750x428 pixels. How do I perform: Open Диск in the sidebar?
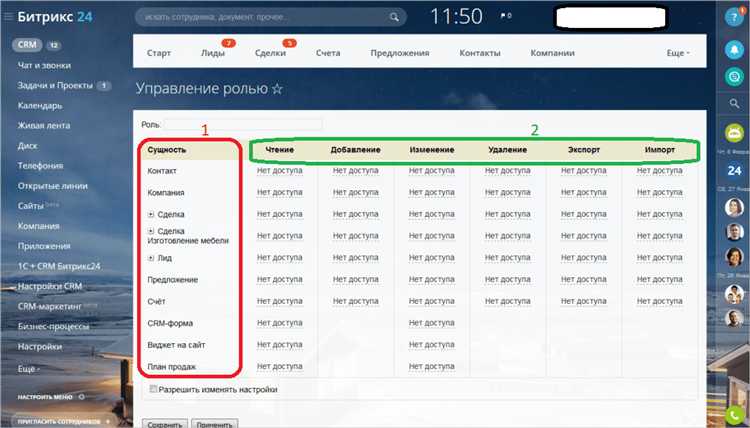[27, 145]
